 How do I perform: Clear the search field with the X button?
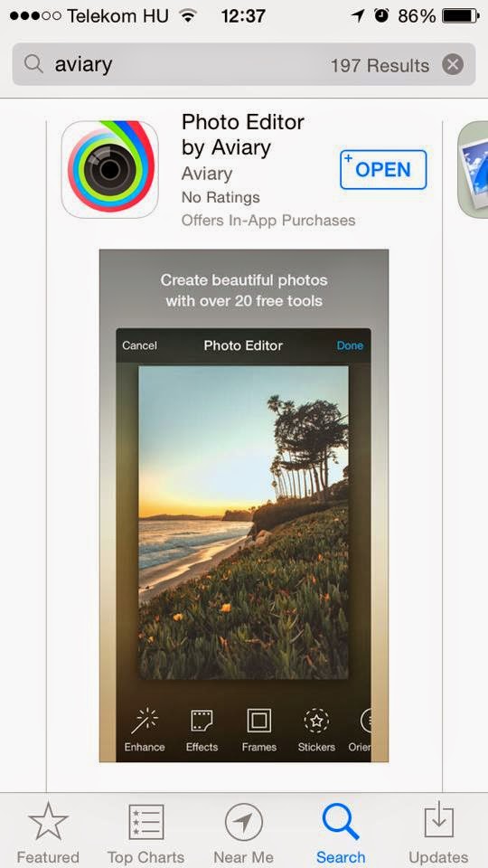453,65
